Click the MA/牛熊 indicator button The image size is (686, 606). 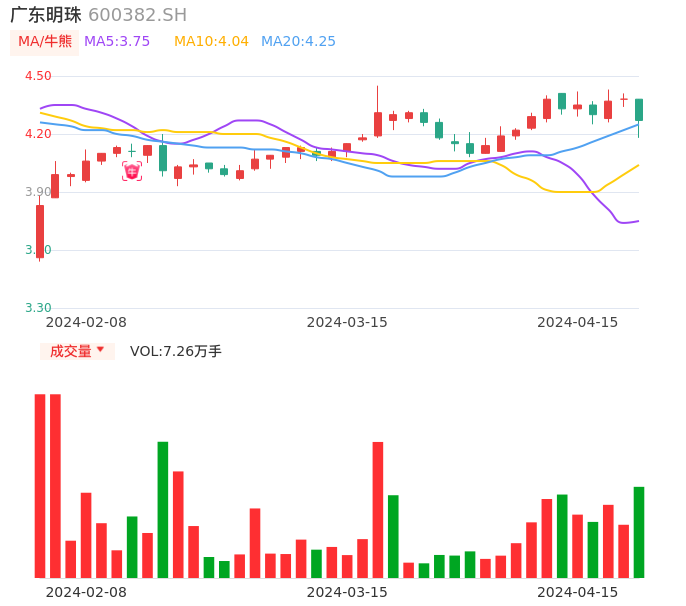45,42
